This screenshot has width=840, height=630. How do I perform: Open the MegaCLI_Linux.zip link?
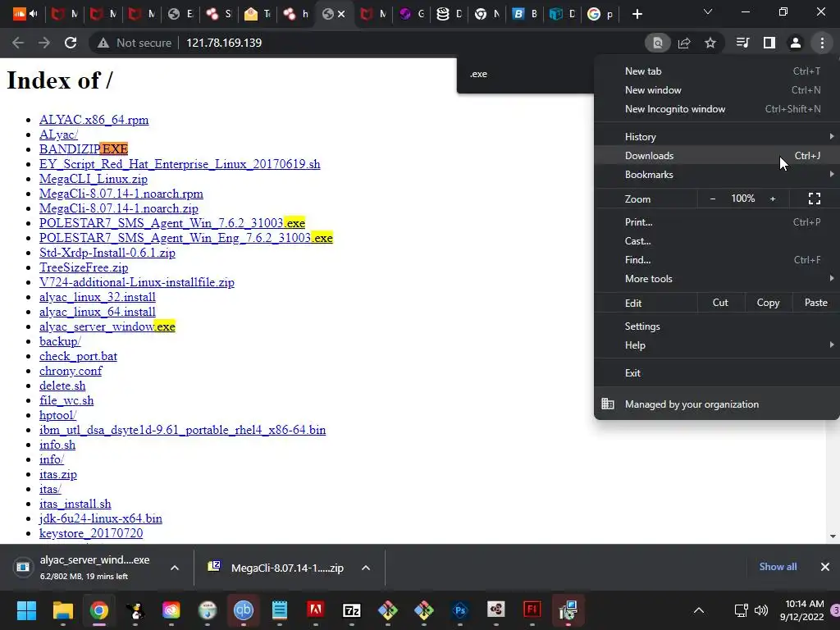[94, 179]
